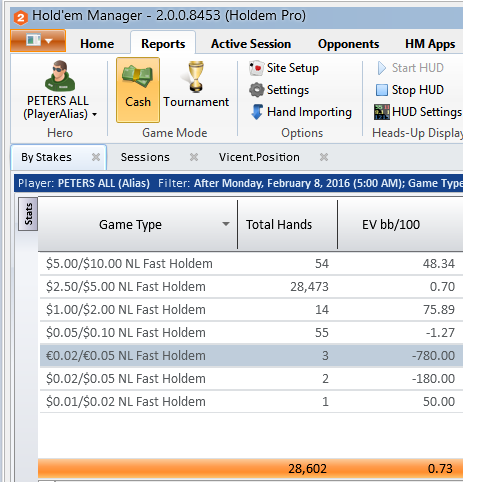Open Hand Importing blue arrow

click(x=257, y=112)
